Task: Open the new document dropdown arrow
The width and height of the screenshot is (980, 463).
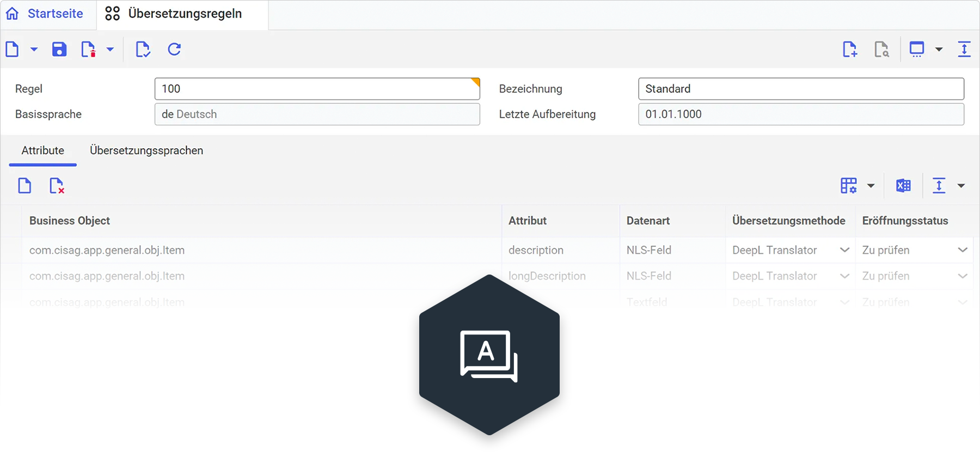Action: coord(34,50)
